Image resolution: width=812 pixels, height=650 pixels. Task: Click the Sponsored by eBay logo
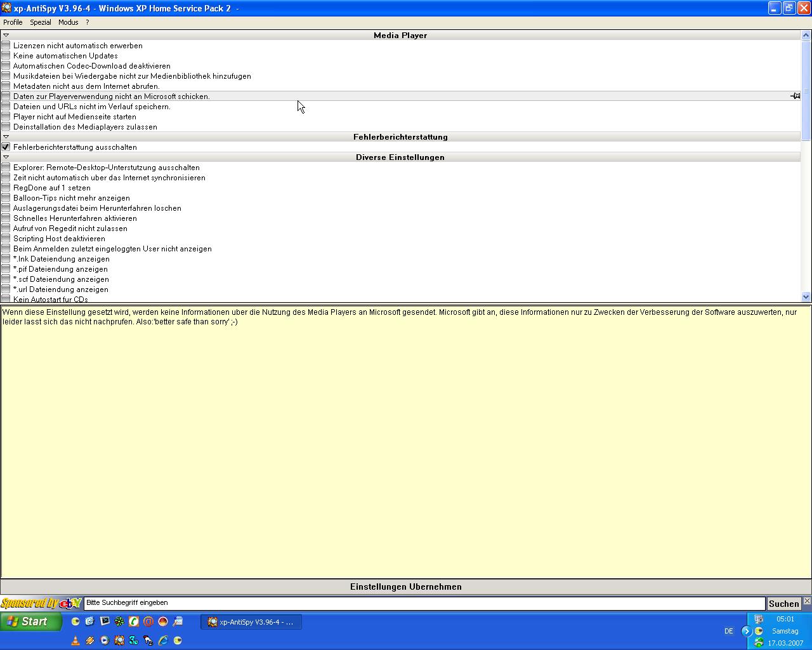pos(41,603)
